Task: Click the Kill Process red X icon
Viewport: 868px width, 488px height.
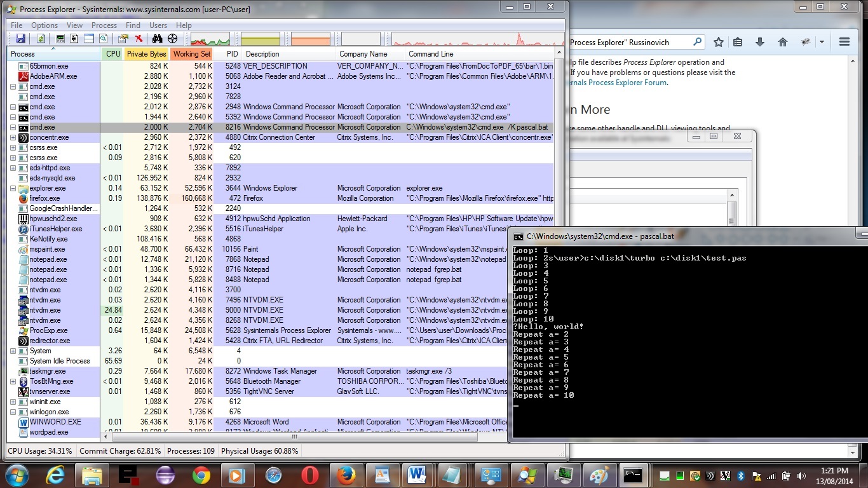Action: coord(139,39)
